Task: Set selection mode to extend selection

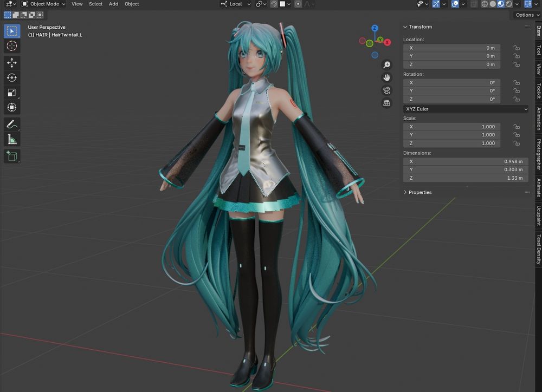Action: (16, 15)
